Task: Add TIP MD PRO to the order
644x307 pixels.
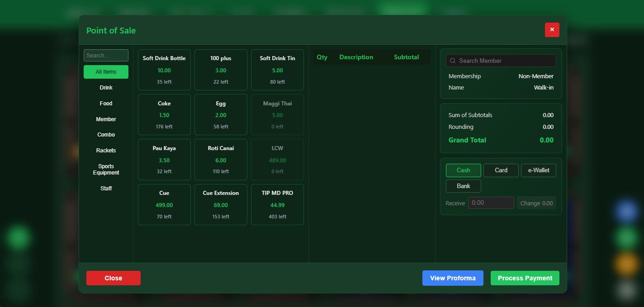Action: point(277,204)
